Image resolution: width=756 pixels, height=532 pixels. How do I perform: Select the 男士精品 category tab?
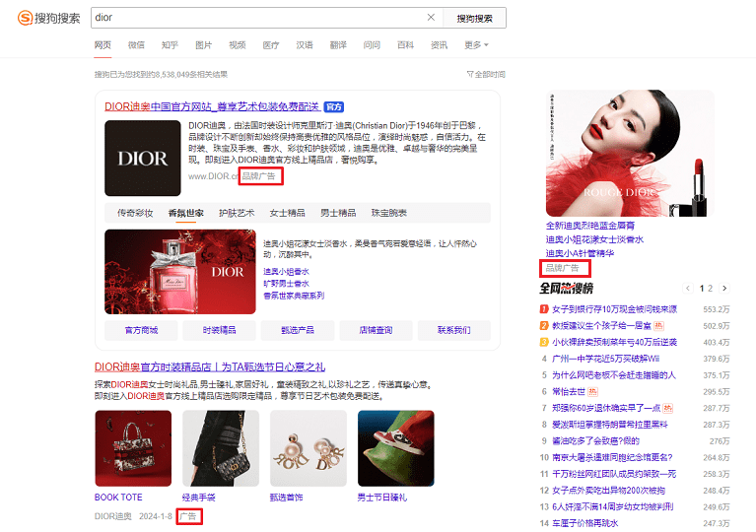coord(338,213)
